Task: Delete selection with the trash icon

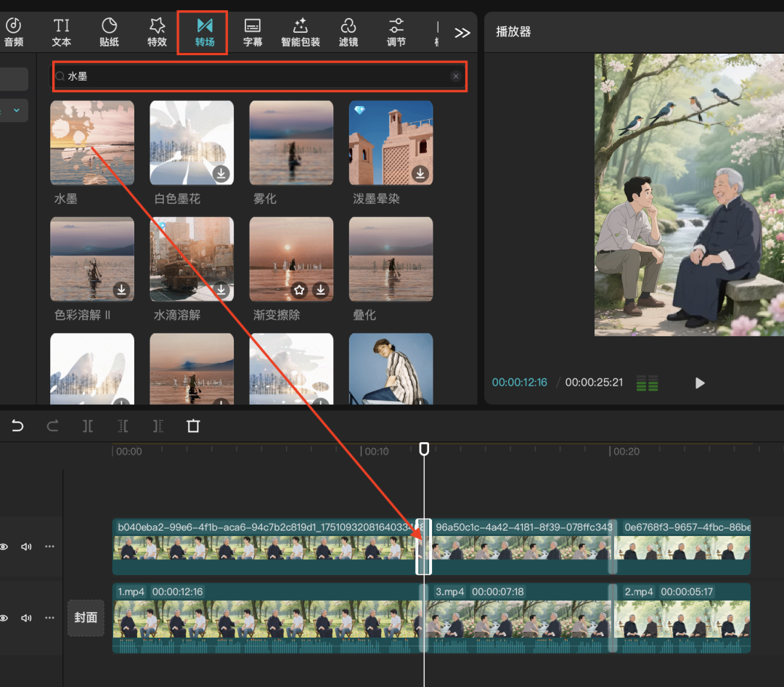Action: pyautogui.click(x=193, y=426)
